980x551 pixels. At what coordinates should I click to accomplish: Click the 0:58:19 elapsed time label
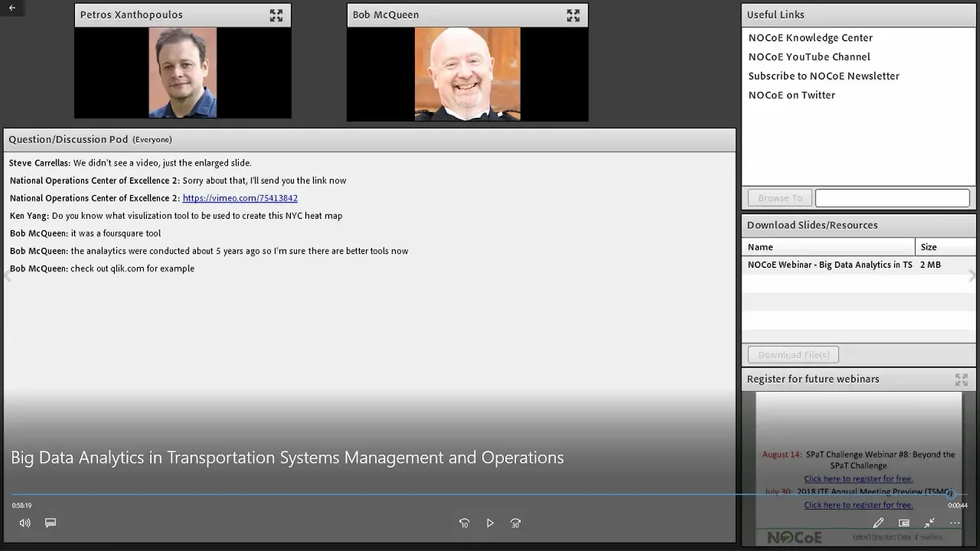point(21,505)
